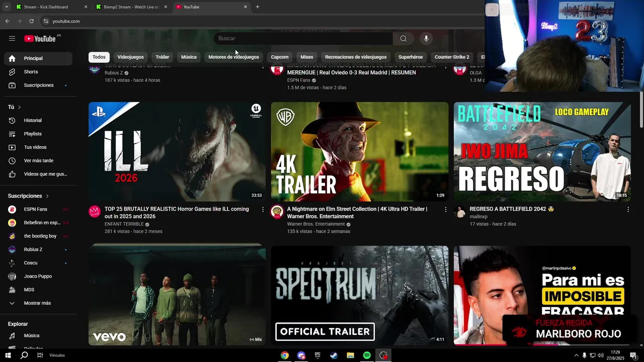Viewport: 644px width, 362px height.
Task: View site information icon in address bar
Action: click(x=46, y=21)
